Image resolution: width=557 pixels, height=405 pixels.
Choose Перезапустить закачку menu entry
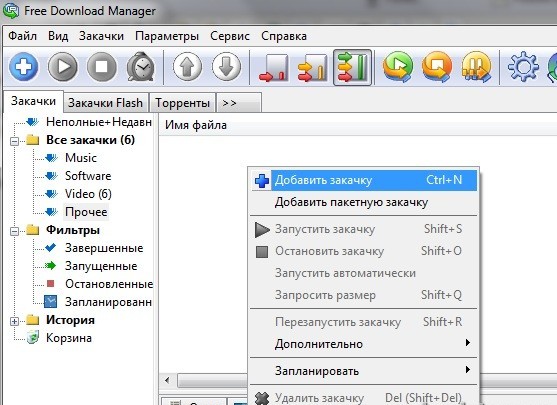[x=364, y=322]
